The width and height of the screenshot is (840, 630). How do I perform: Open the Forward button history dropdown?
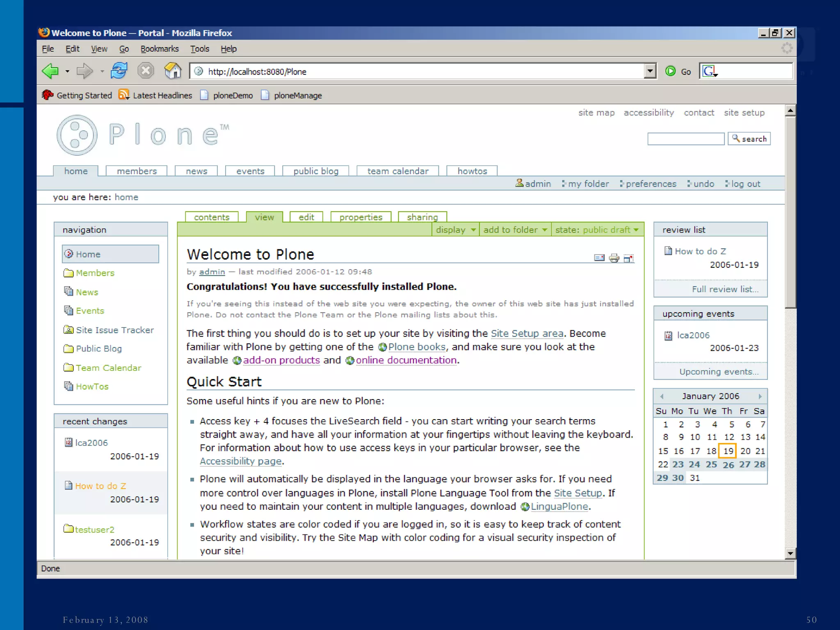pos(102,71)
